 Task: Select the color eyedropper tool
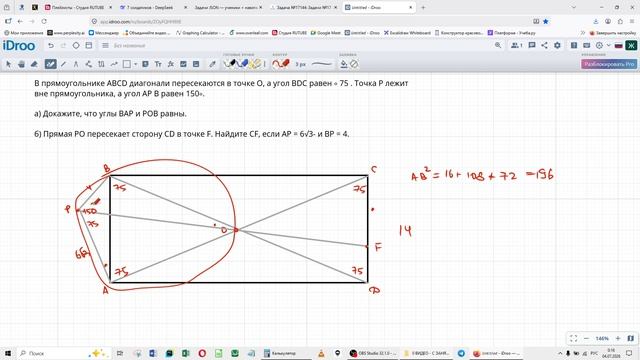pos(212,64)
